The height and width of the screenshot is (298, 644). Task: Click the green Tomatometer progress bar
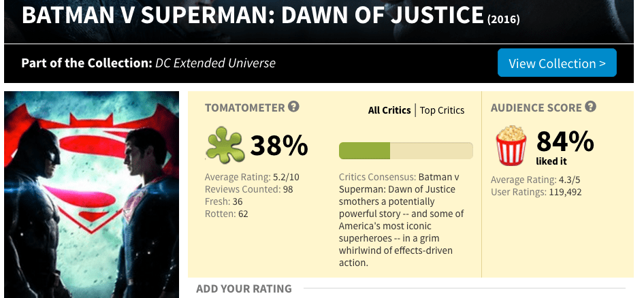pyautogui.click(x=405, y=150)
